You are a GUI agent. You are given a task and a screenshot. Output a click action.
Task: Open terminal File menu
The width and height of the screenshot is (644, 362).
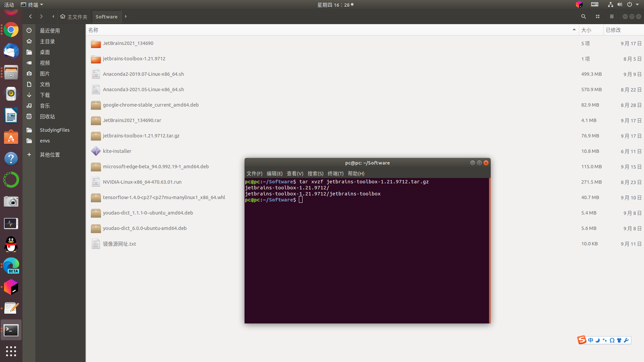coord(254,174)
